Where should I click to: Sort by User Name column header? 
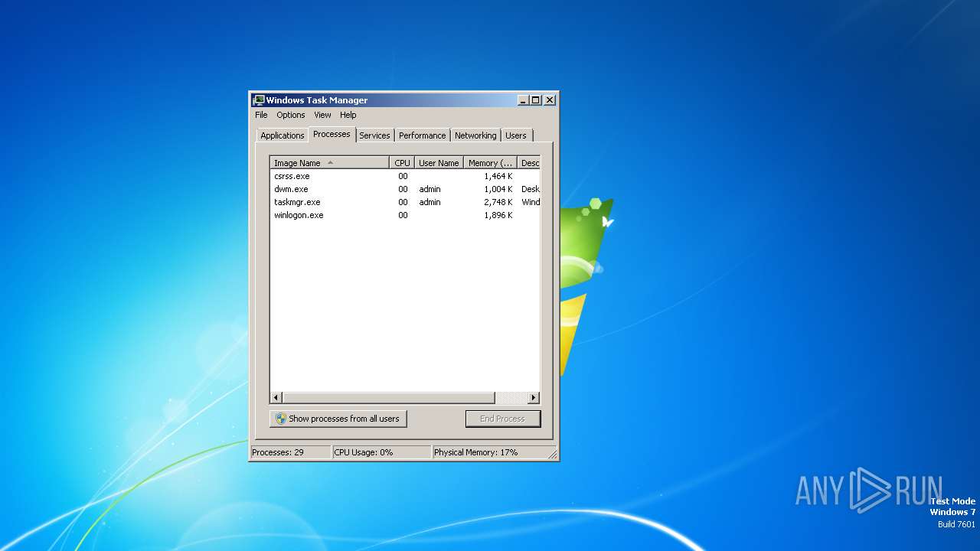pyautogui.click(x=439, y=163)
